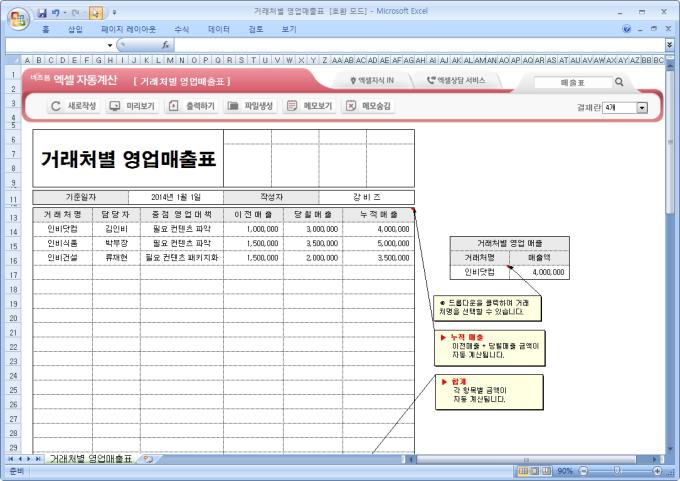The width and height of the screenshot is (680, 481).
Task: Select the 김인비 manager cell
Action: (116, 229)
